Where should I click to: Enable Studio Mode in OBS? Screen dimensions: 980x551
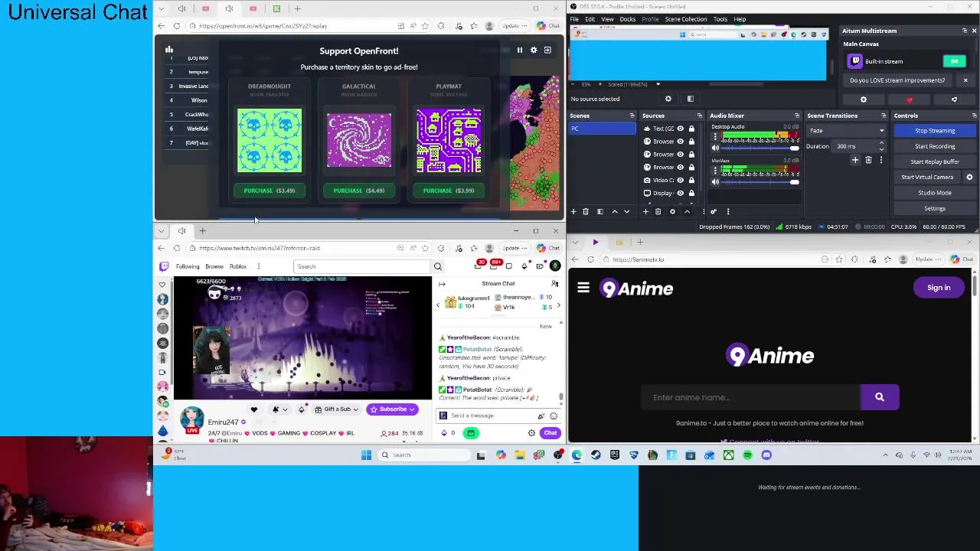(935, 193)
